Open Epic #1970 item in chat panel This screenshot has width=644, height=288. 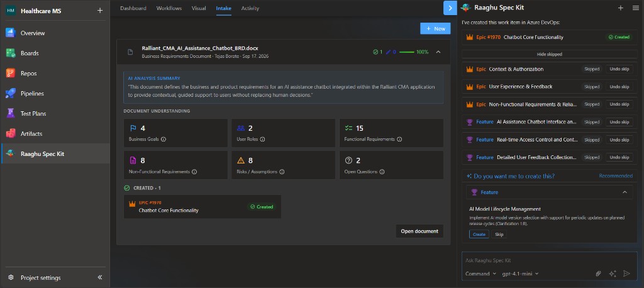550,37
